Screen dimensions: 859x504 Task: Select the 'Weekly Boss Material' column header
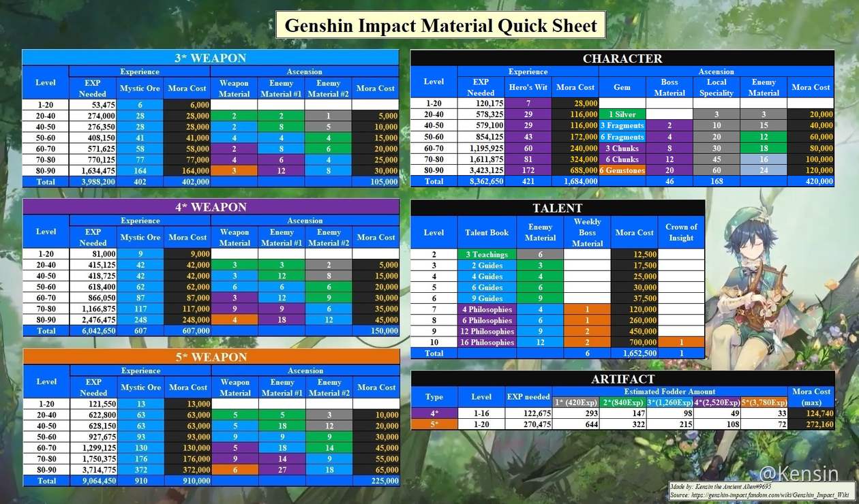(x=588, y=232)
